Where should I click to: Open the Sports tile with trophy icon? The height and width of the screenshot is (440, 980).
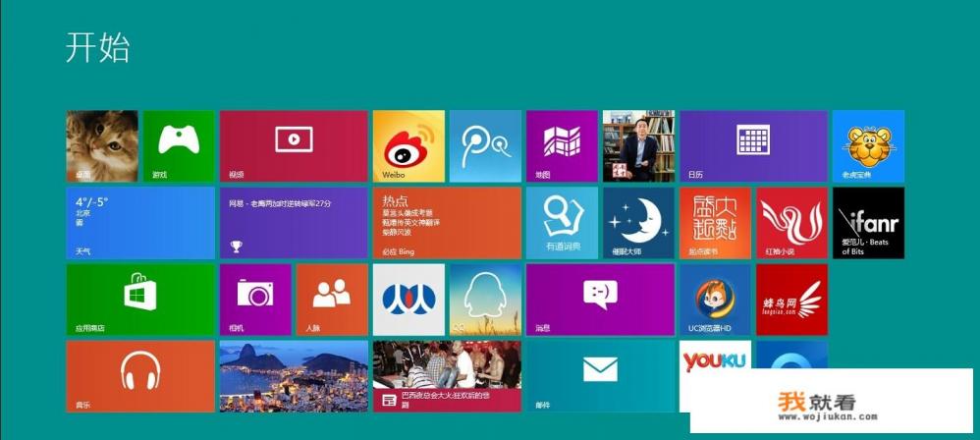294,223
